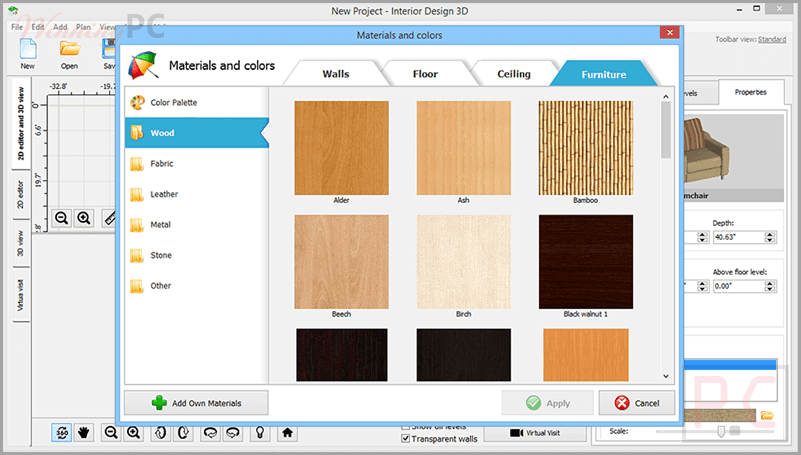Cancel the Materials and colors dialog
This screenshot has height=455, width=801.
click(x=637, y=403)
